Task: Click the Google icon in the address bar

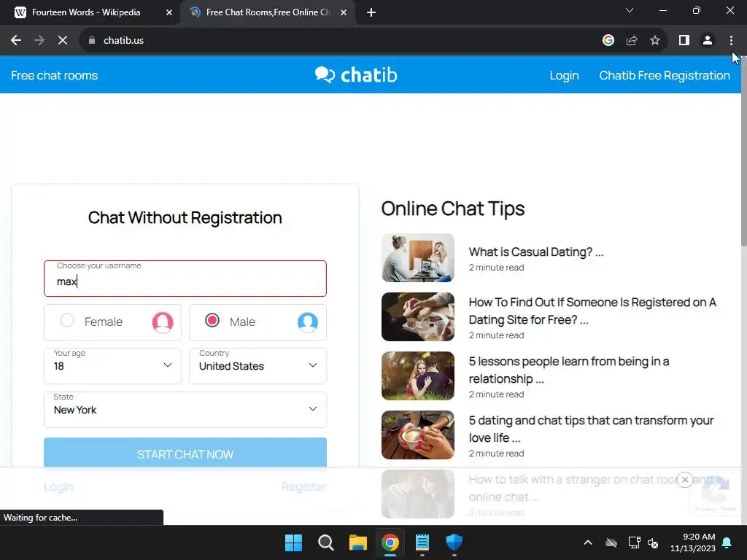Action: 608,41
